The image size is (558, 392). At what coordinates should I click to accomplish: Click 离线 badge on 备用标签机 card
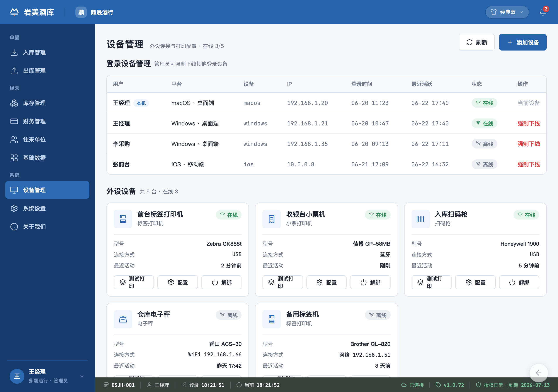(x=378, y=315)
